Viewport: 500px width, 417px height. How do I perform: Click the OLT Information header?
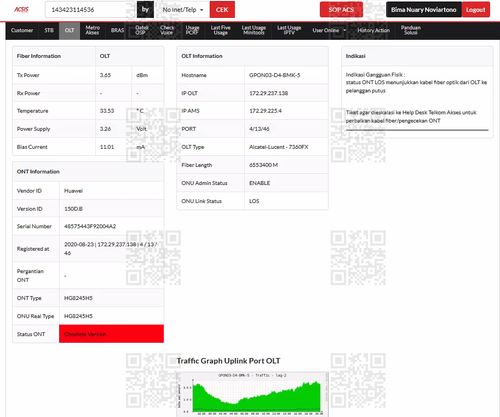202,56
